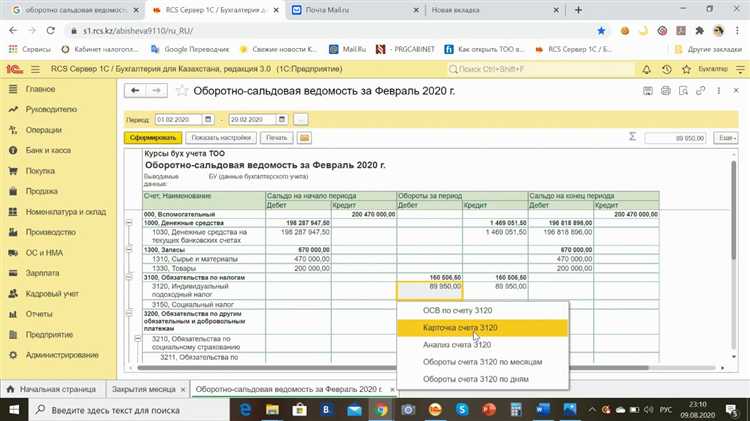
Task: Click the save report icon in the title bar
Action: [x=648, y=90]
